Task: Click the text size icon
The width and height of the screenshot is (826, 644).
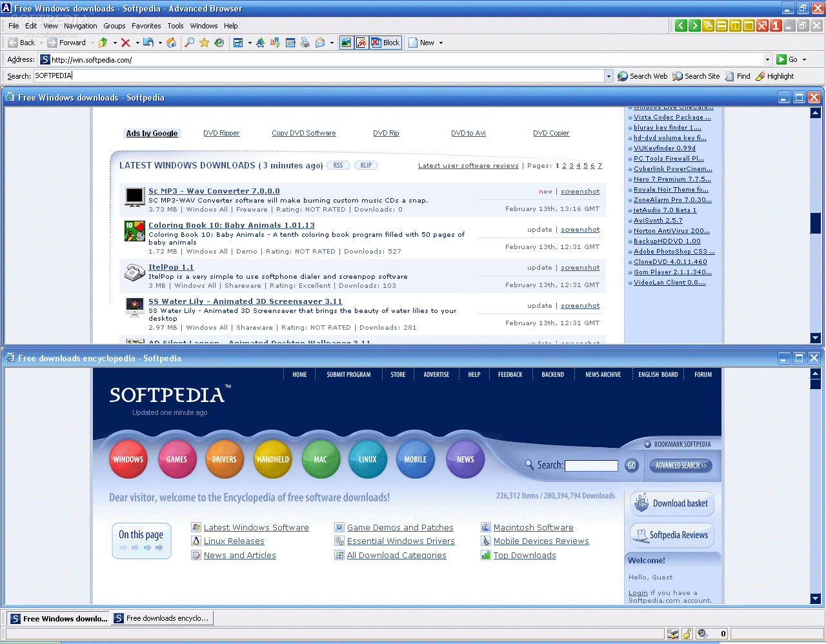Action: [260, 43]
